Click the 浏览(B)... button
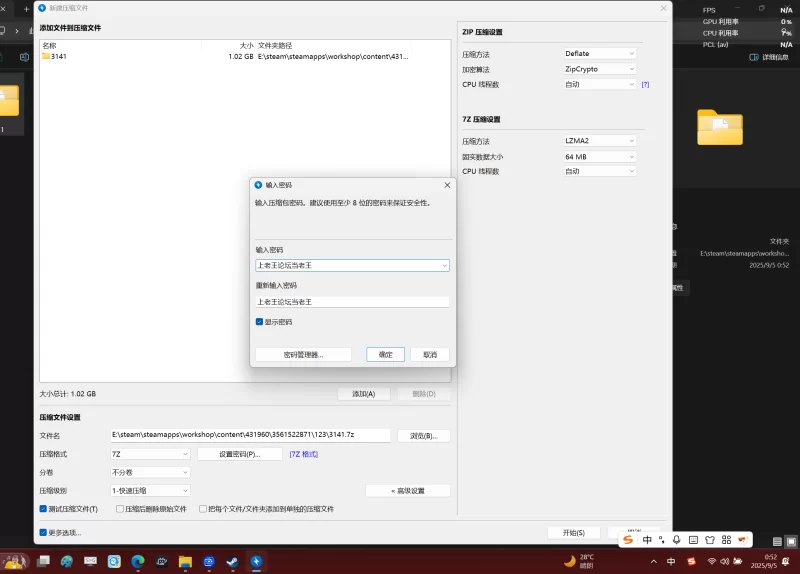800x574 pixels. click(423, 436)
